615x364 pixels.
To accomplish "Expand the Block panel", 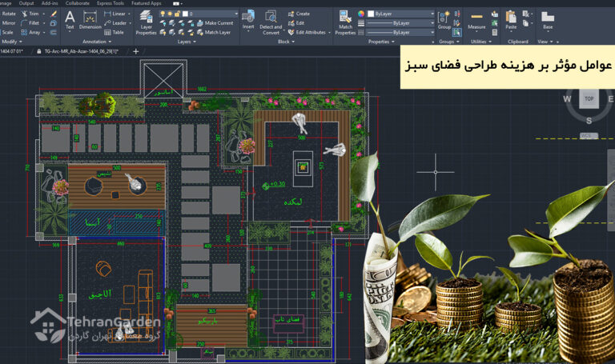I will click(286, 42).
